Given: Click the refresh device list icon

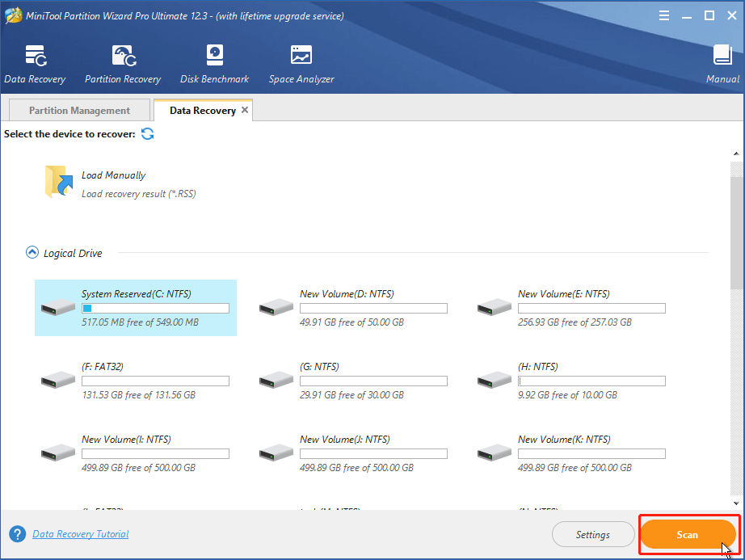Looking at the screenshot, I should pos(148,134).
